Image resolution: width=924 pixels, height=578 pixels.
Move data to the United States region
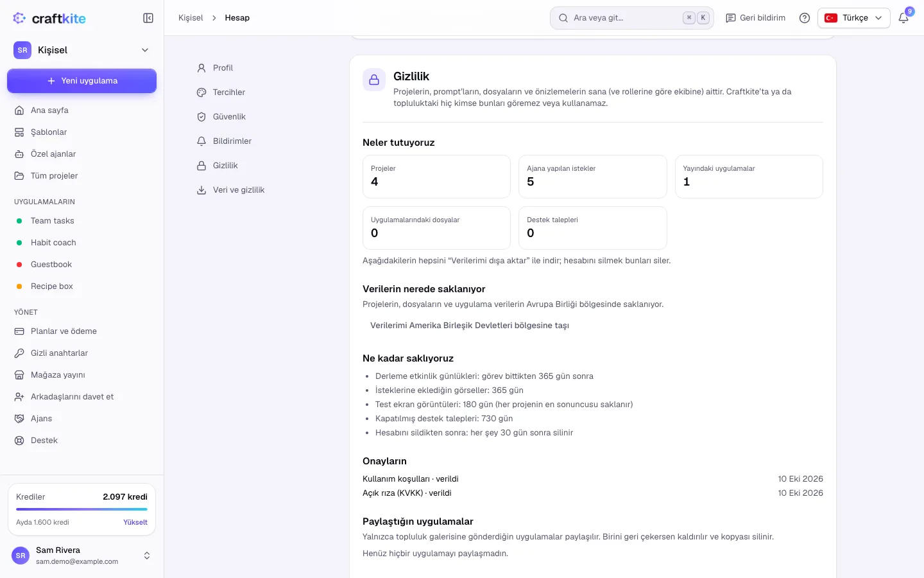(x=470, y=326)
